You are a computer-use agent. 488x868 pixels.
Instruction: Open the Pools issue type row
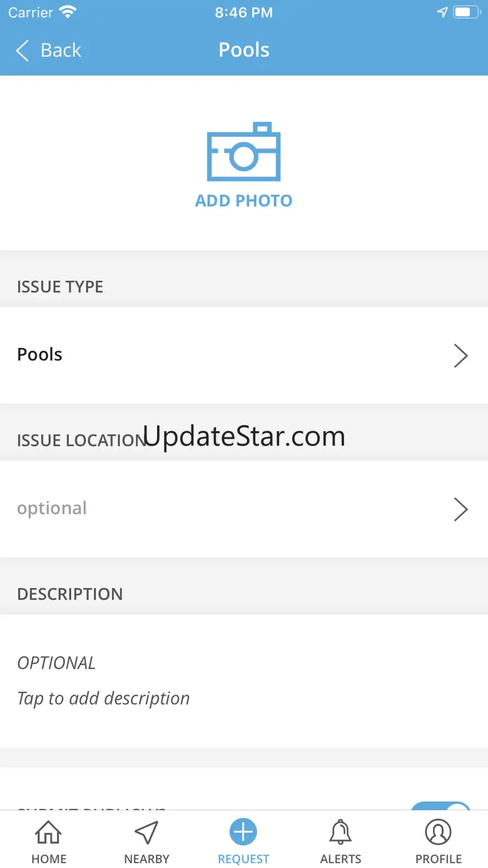coord(244,355)
